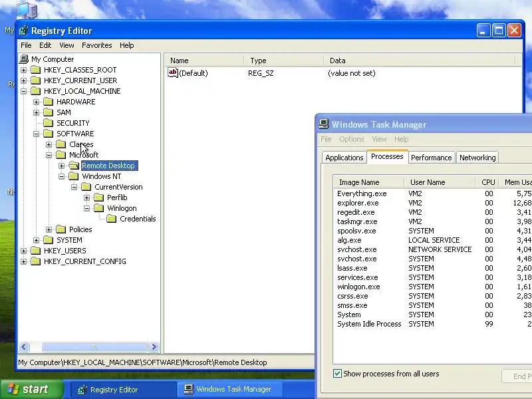The height and width of the screenshot is (399, 532).
Task: Collapse the Winlogon node
Action: (x=86, y=208)
